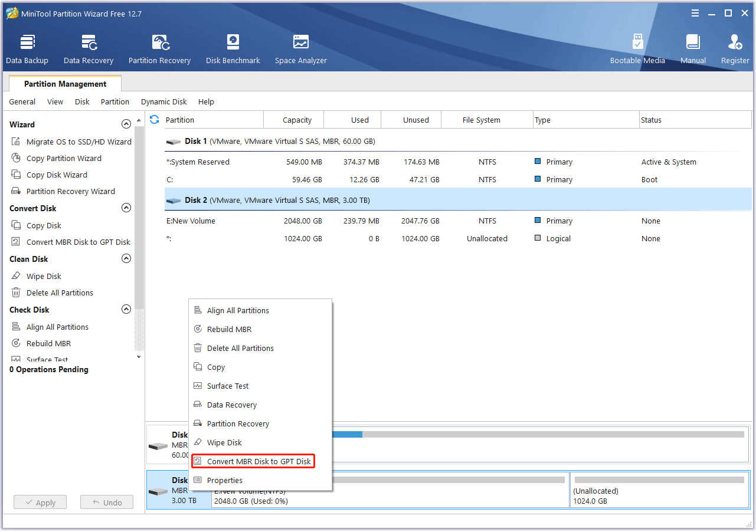Select Align All Partitions in sidebar
The image size is (756, 532).
50,327
